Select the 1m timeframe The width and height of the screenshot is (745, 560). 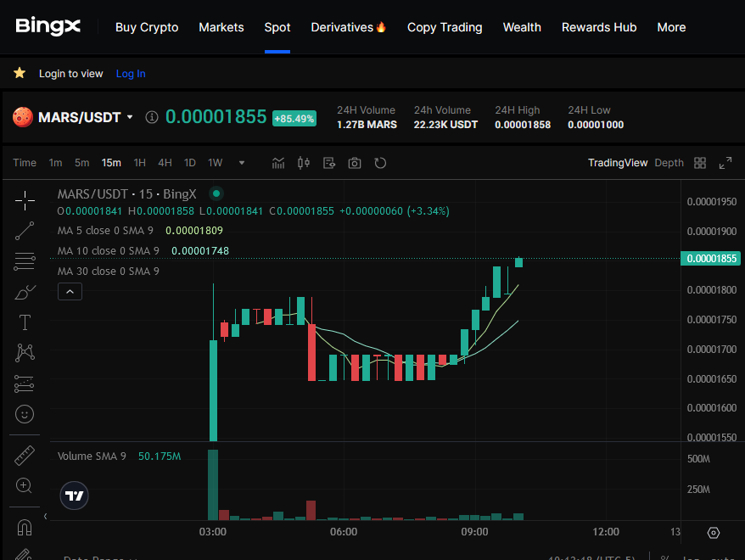(x=56, y=163)
